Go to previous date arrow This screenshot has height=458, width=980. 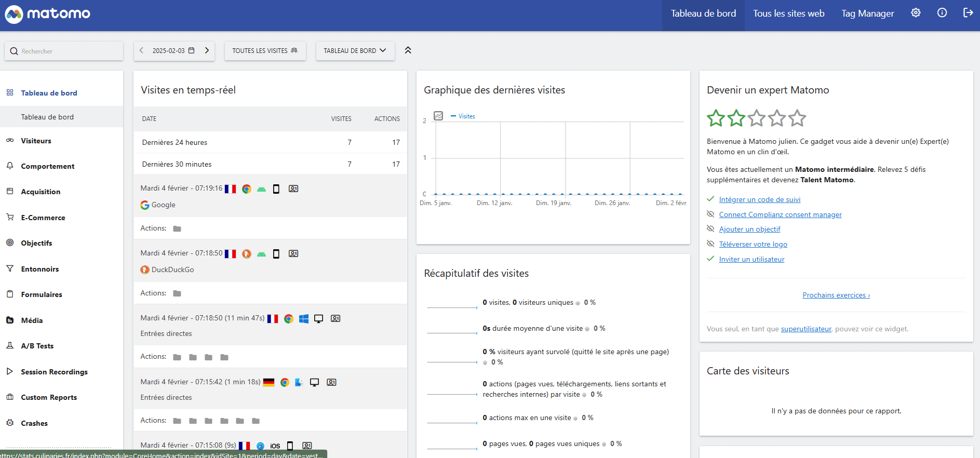pyautogui.click(x=141, y=50)
